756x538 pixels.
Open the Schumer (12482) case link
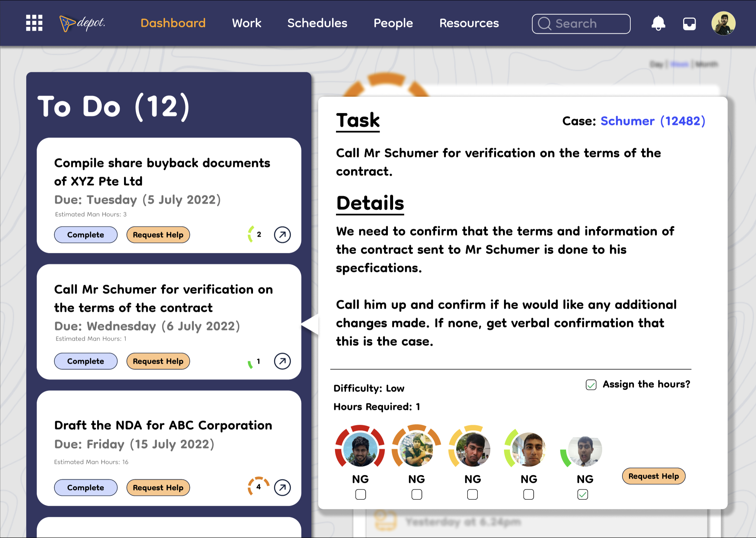(653, 121)
